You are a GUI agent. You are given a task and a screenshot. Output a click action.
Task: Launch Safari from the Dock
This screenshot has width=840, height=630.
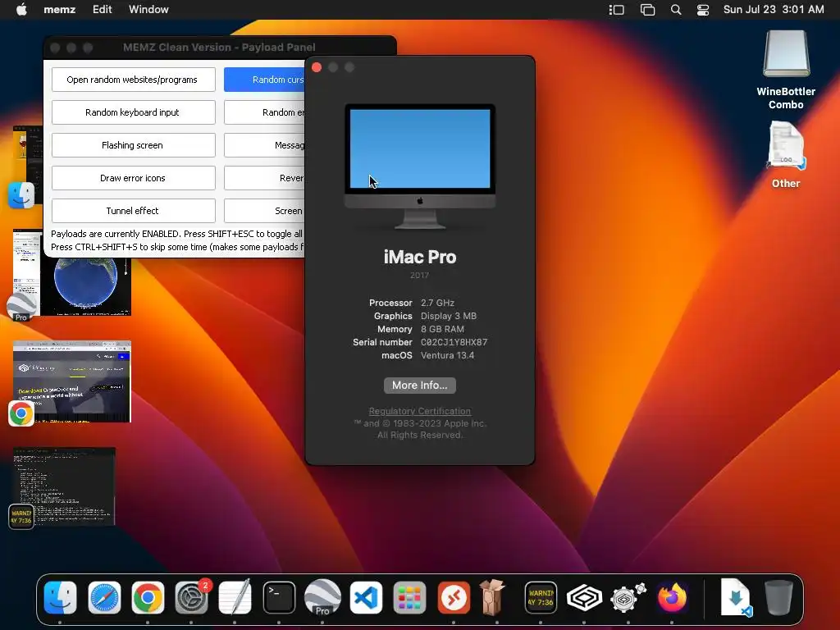tap(104, 597)
